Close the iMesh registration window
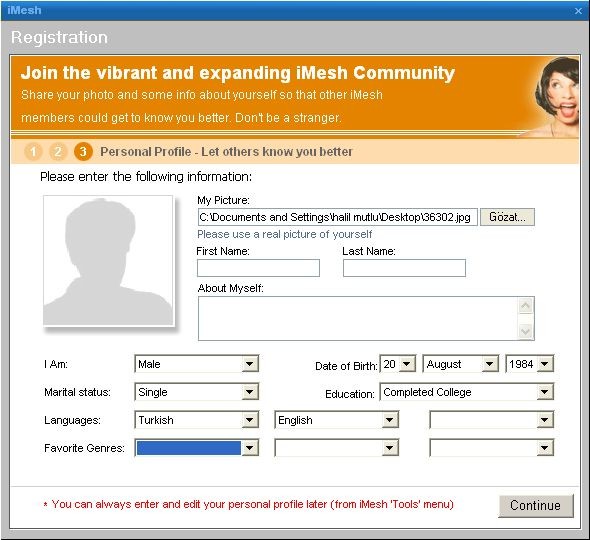590x540 pixels. pos(578,11)
